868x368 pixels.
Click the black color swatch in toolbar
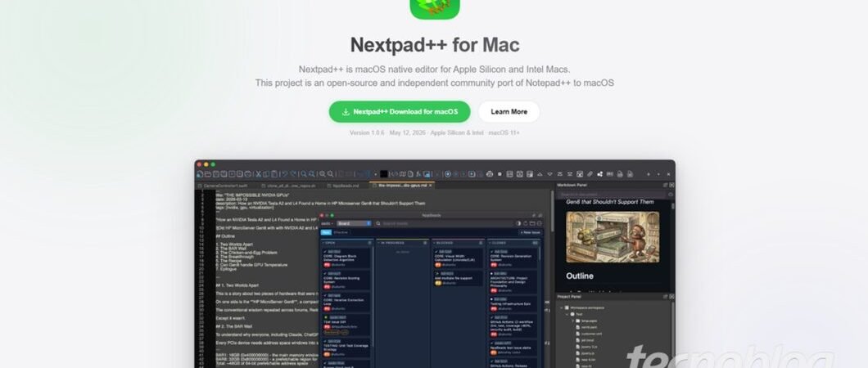383,174
